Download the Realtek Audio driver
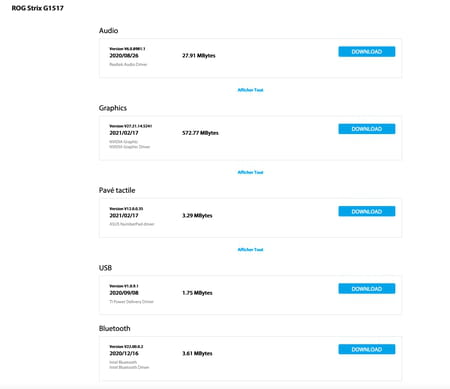 (x=367, y=52)
